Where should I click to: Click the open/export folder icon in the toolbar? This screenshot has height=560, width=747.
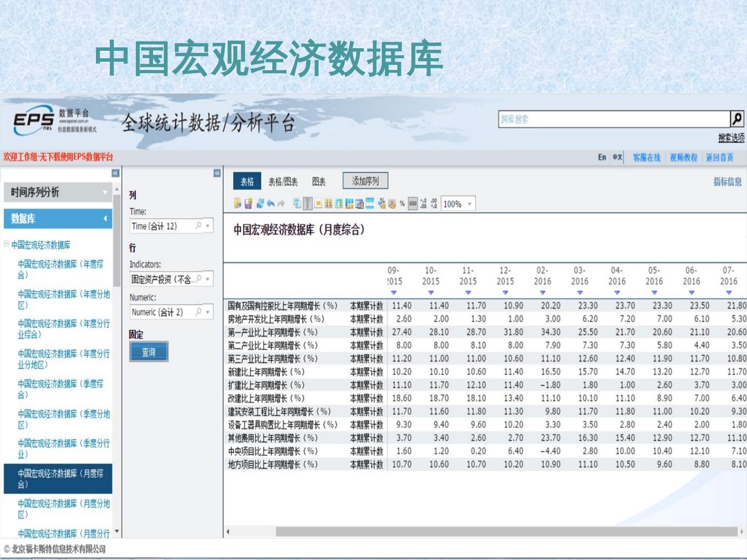pos(238,204)
